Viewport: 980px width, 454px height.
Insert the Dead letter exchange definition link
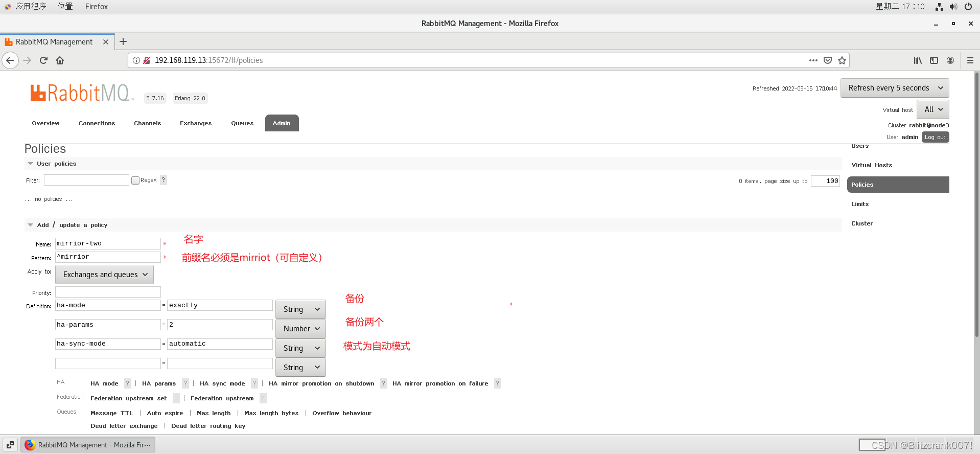tap(124, 426)
